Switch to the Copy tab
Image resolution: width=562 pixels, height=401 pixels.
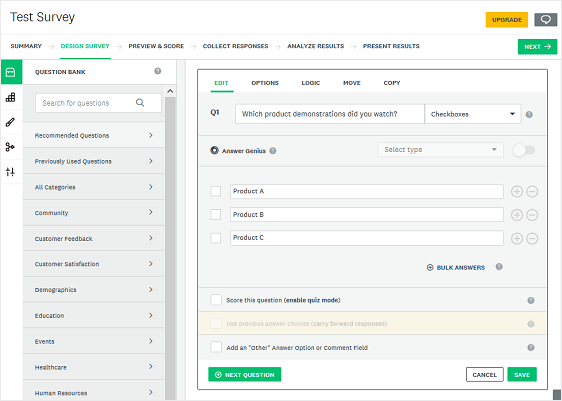click(x=392, y=83)
